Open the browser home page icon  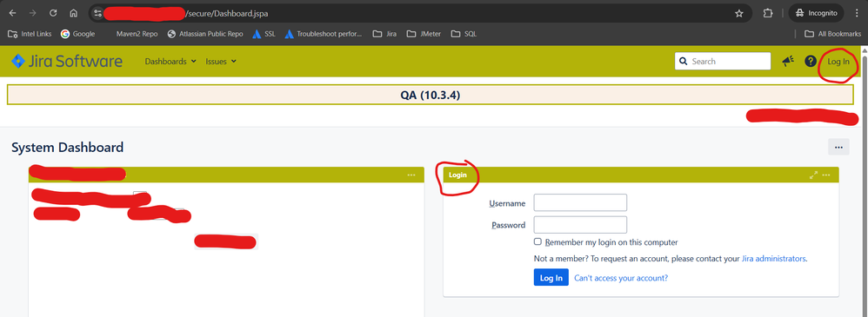click(74, 13)
